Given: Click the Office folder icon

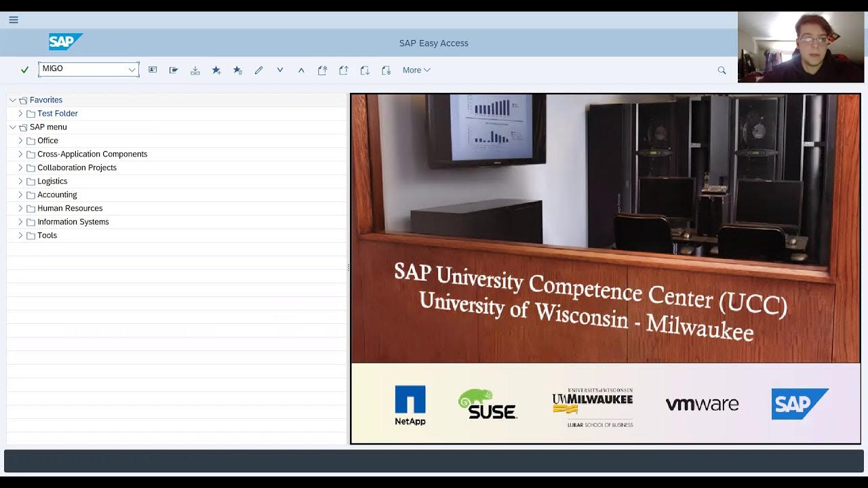Looking at the screenshot, I should coord(31,141).
